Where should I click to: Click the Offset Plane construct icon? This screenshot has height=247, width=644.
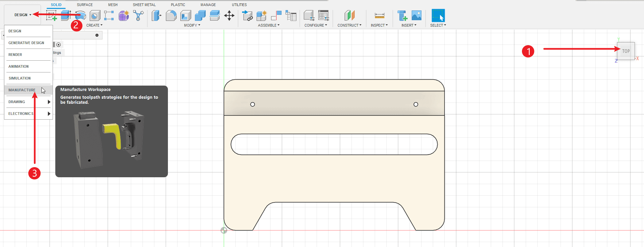coord(349,16)
